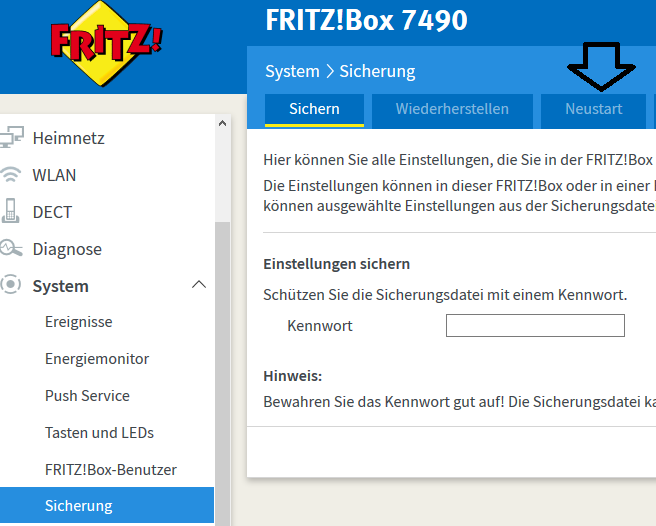Image resolution: width=656 pixels, height=526 pixels.
Task: Click the WLAN wifi icon
Action: [x=10, y=174]
